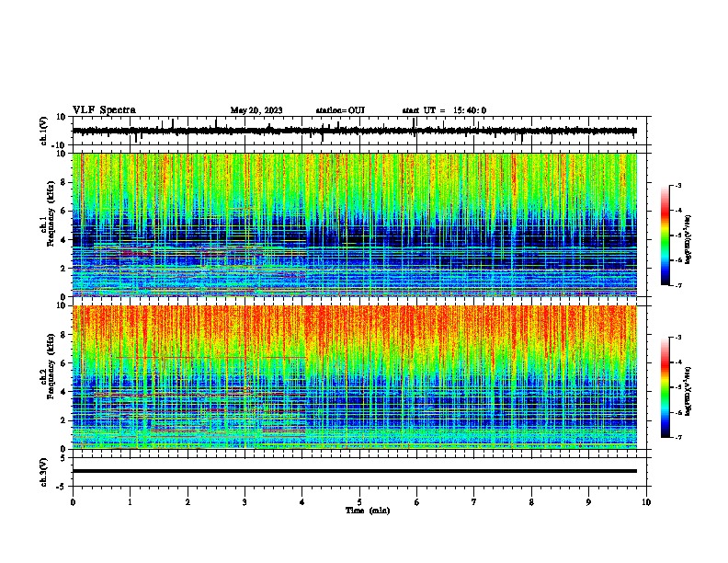Click the 'VLF Spectra' title text

click(104, 110)
